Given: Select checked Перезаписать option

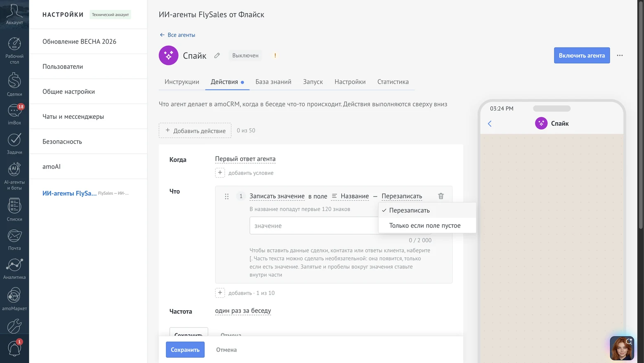Looking at the screenshot, I should tap(427, 210).
